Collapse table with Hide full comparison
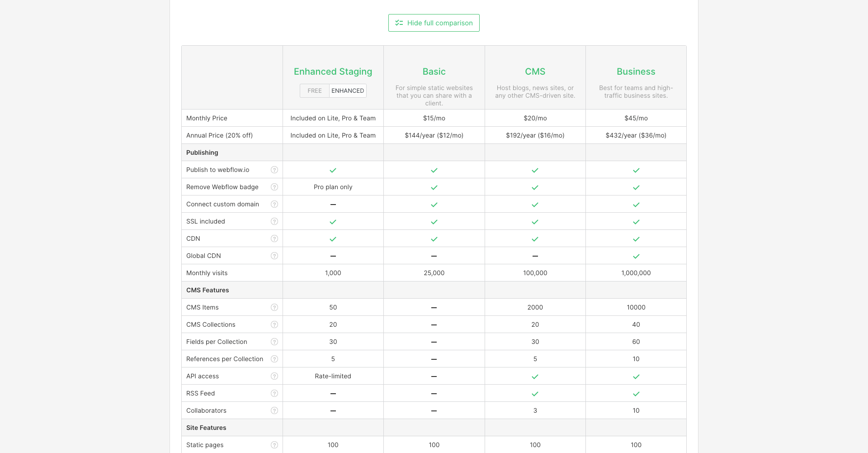This screenshot has height=453, width=868. pyautogui.click(x=434, y=23)
